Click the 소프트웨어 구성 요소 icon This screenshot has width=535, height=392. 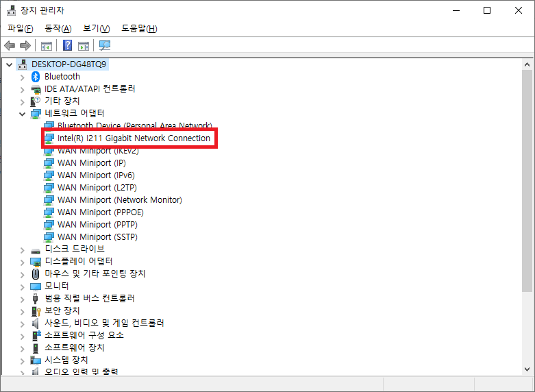36,335
